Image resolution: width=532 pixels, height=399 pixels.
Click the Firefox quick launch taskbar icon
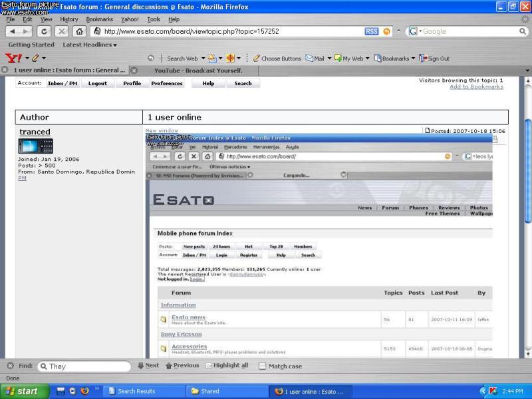(x=84, y=391)
